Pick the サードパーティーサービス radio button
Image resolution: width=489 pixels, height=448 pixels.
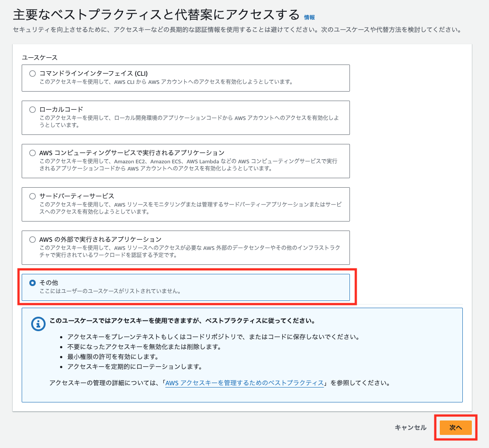[x=32, y=196]
